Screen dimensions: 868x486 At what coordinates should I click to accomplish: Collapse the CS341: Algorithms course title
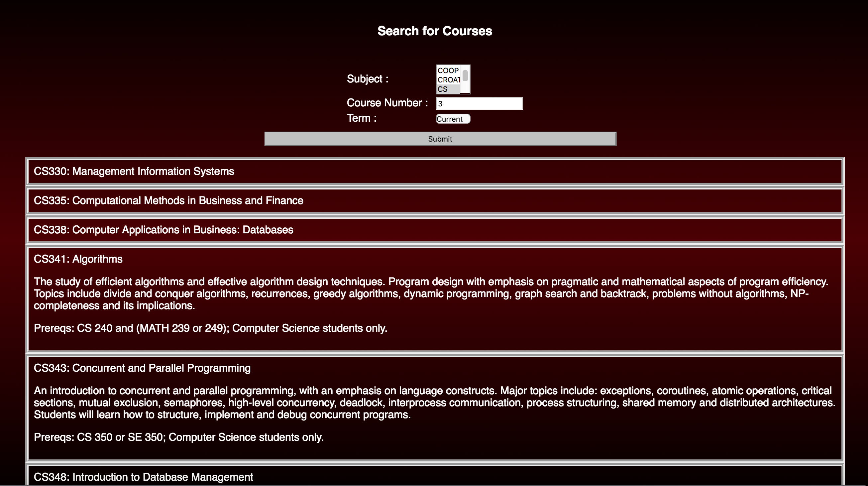pyautogui.click(x=78, y=259)
